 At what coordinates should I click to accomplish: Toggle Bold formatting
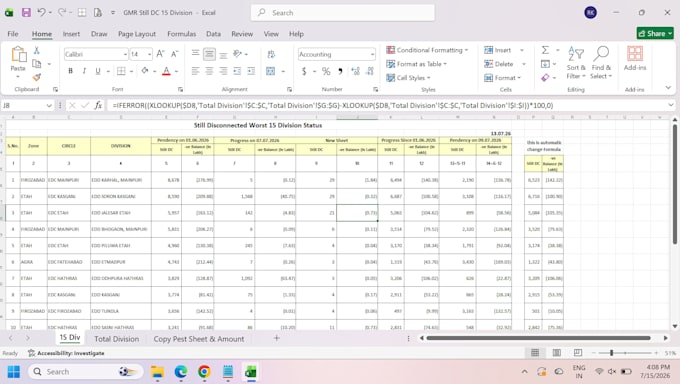70,71
